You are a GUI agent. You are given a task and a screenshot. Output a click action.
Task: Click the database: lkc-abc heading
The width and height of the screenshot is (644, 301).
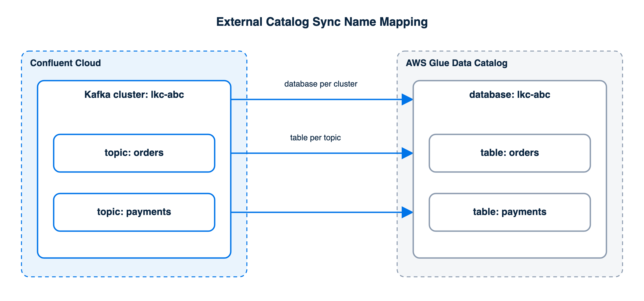pos(510,95)
